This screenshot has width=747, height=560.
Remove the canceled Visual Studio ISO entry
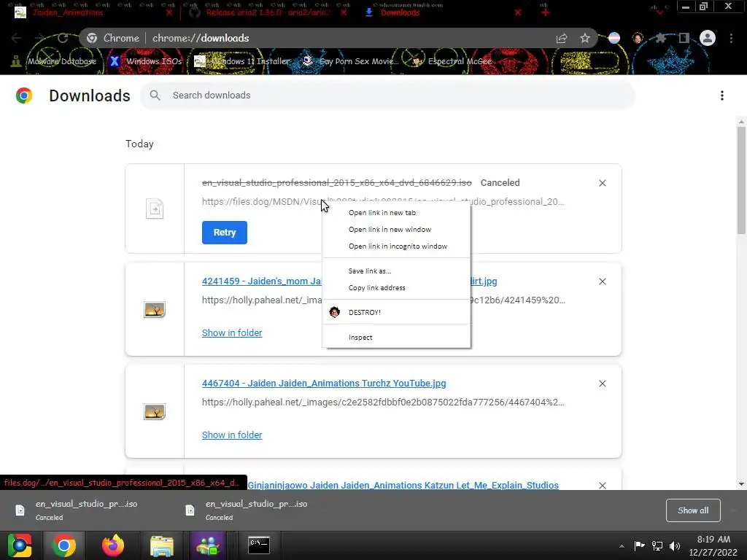pyautogui.click(x=602, y=183)
